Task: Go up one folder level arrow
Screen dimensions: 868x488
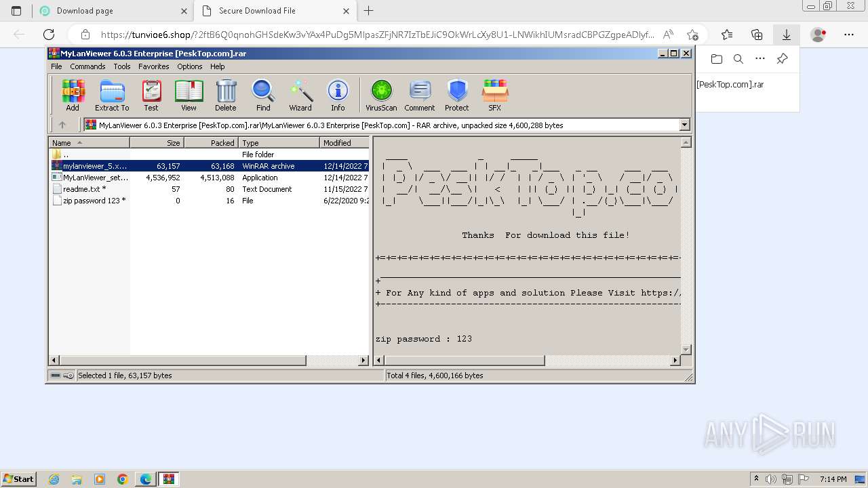Action: coord(62,125)
